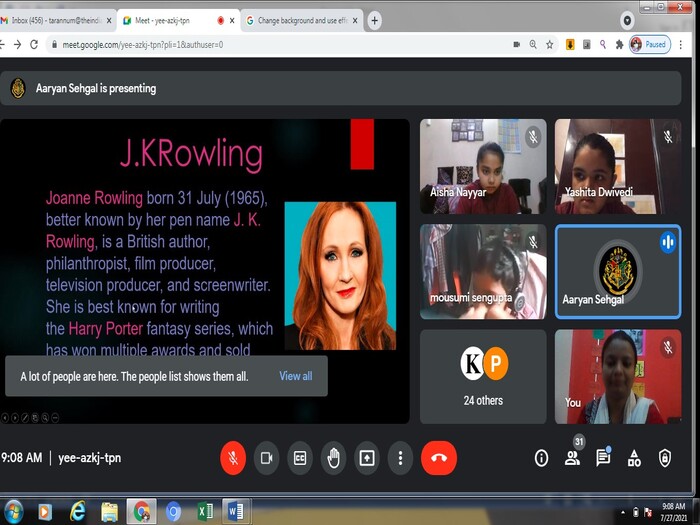700x525 pixels.
Task: Open a new browser tab
Action: 375,21
